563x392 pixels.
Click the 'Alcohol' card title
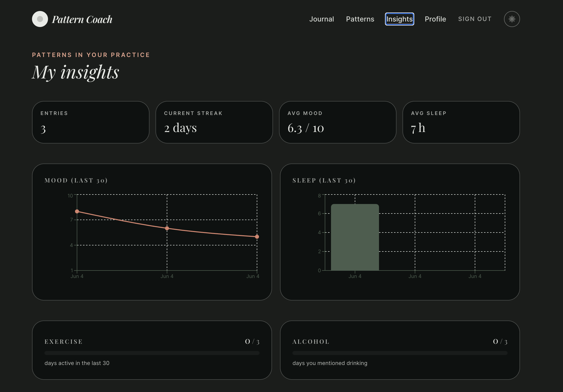tap(311, 342)
